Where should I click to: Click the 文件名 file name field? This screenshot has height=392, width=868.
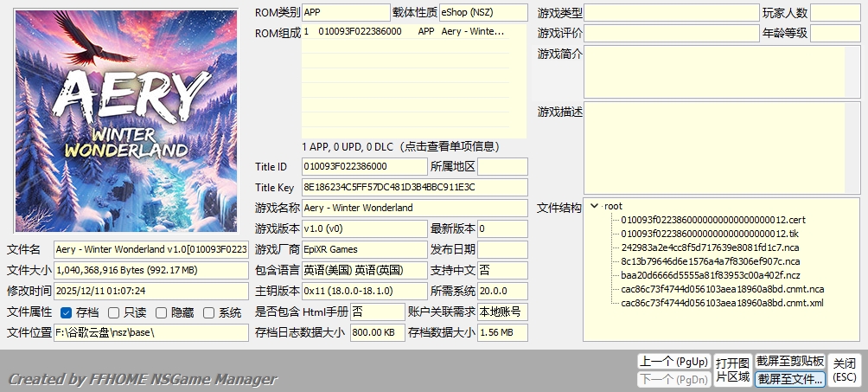tap(150, 249)
